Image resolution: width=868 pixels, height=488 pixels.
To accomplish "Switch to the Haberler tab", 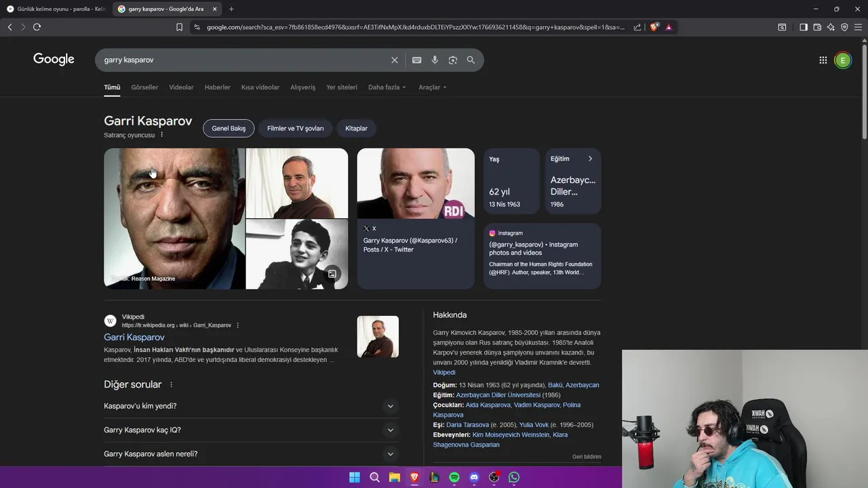I will tap(218, 87).
